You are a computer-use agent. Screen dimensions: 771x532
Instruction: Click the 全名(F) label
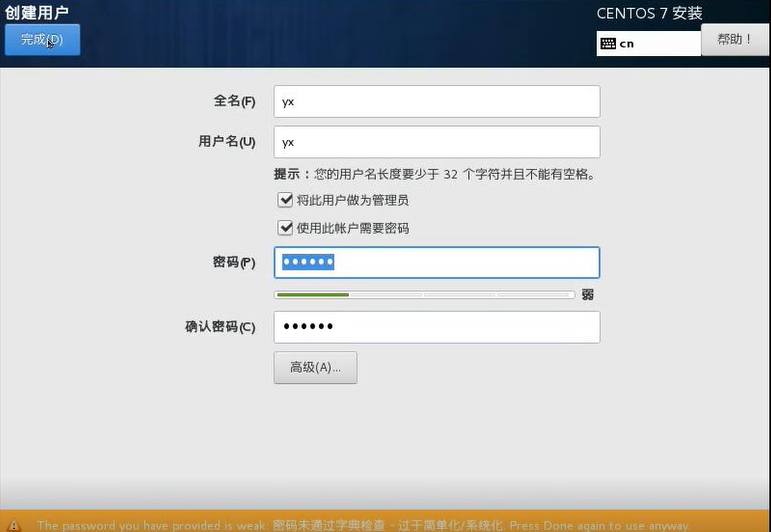tap(235, 101)
